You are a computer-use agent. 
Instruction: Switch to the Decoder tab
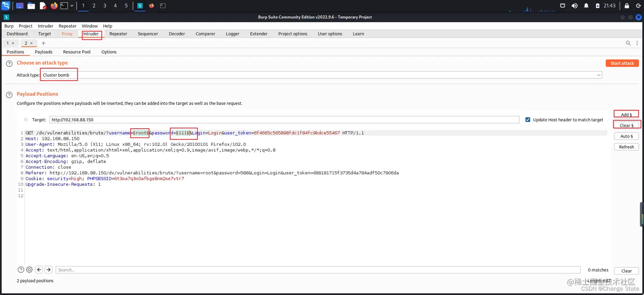point(177,34)
